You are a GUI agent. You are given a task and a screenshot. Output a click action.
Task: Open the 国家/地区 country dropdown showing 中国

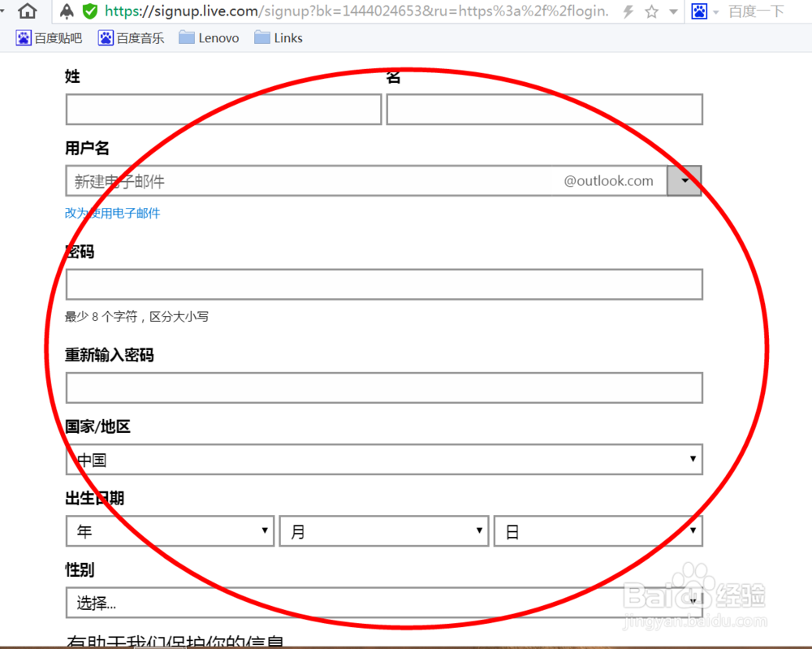point(693,460)
